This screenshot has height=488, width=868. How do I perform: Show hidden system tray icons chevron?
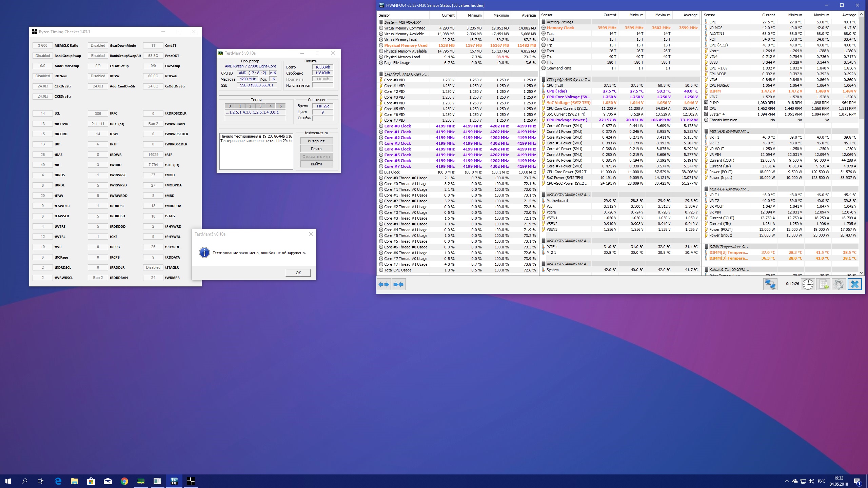tap(787, 481)
